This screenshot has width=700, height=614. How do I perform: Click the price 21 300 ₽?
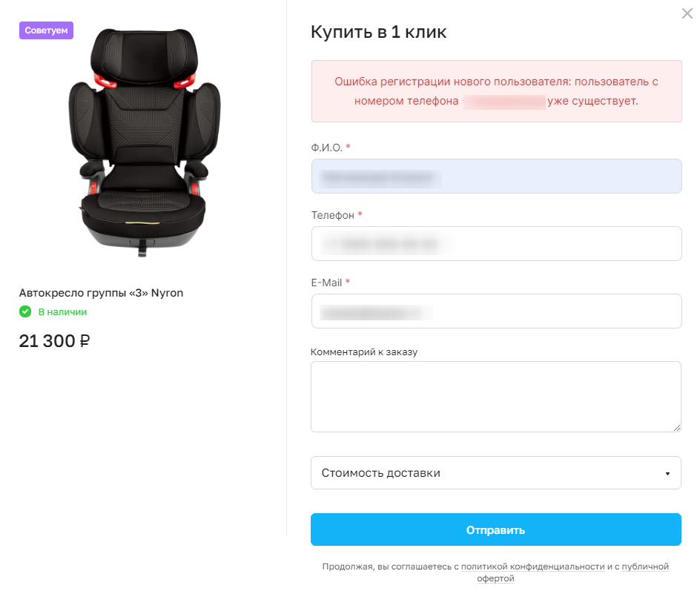[x=54, y=341]
